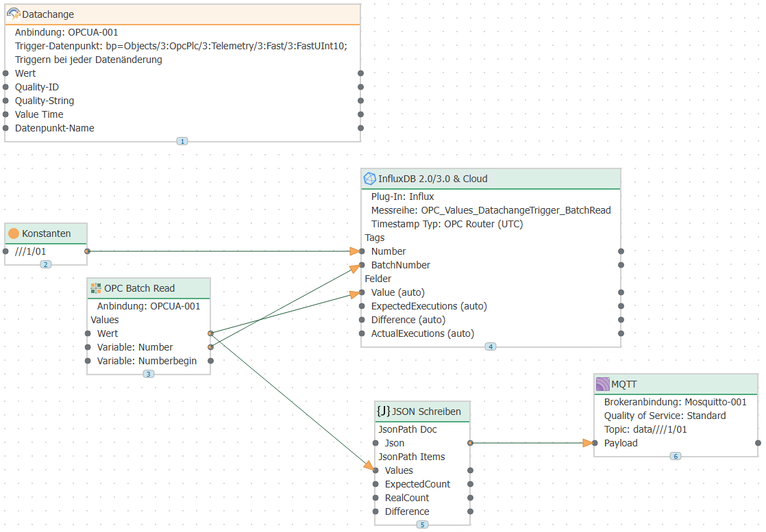Screen dimensions: 766x532
Task: Select the OPC Batch Read title header
Action: [139, 288]
